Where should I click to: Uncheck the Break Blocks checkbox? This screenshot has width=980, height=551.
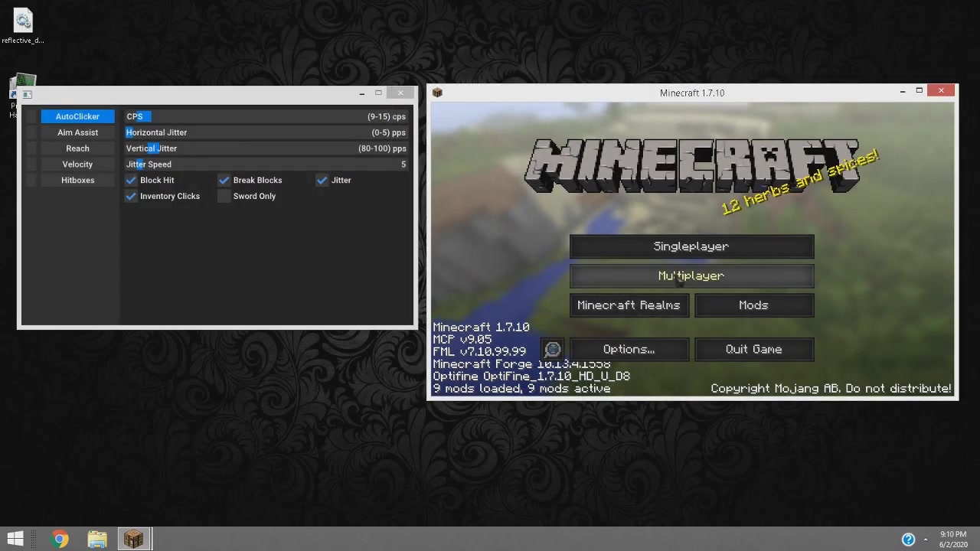point(224,181)
